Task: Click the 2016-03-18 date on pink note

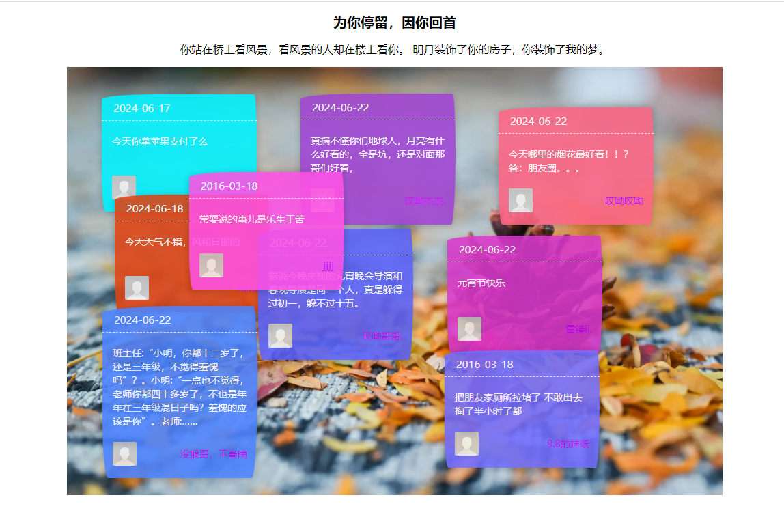Action: [x=229, y=186]
